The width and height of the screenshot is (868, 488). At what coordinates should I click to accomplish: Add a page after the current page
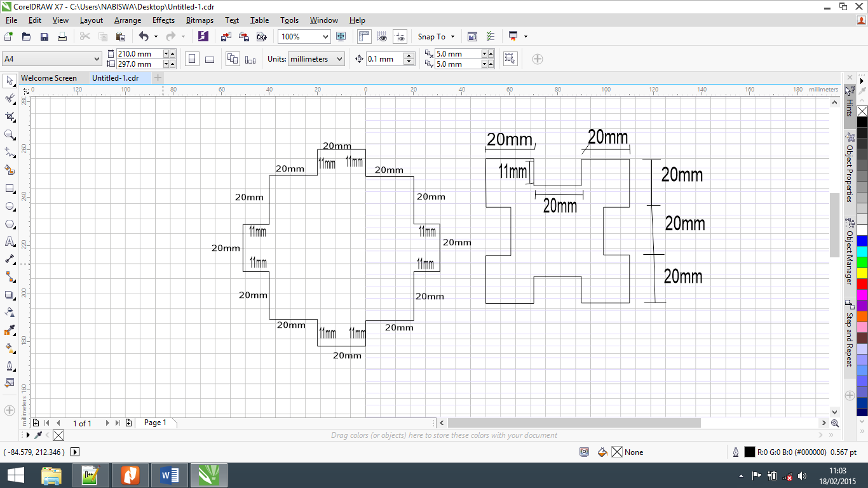coord(129,423)
